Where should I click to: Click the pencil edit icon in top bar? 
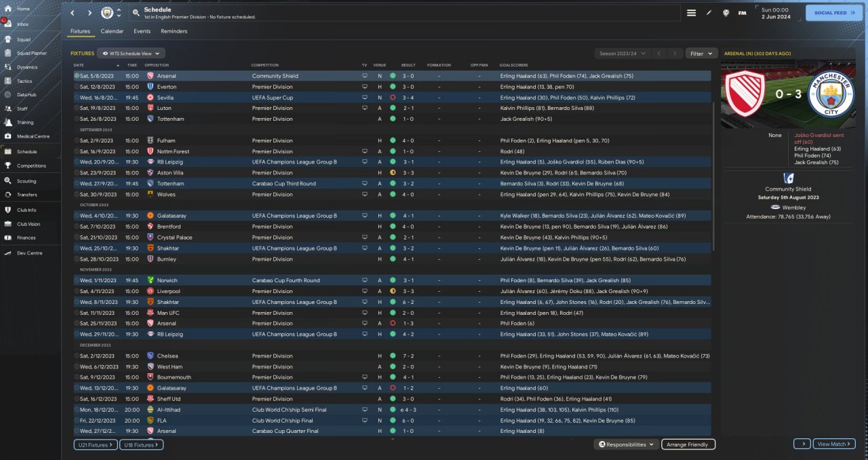point(709,13)
